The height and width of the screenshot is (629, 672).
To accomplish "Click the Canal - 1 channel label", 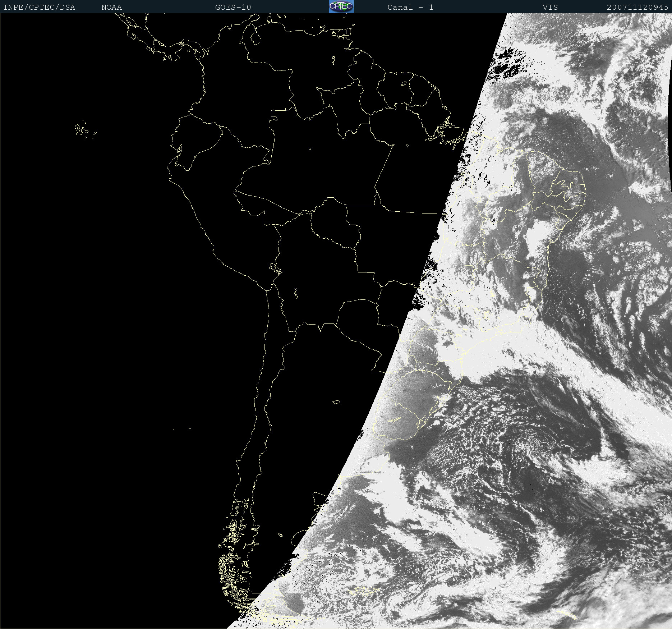I will tap(410, 7).
